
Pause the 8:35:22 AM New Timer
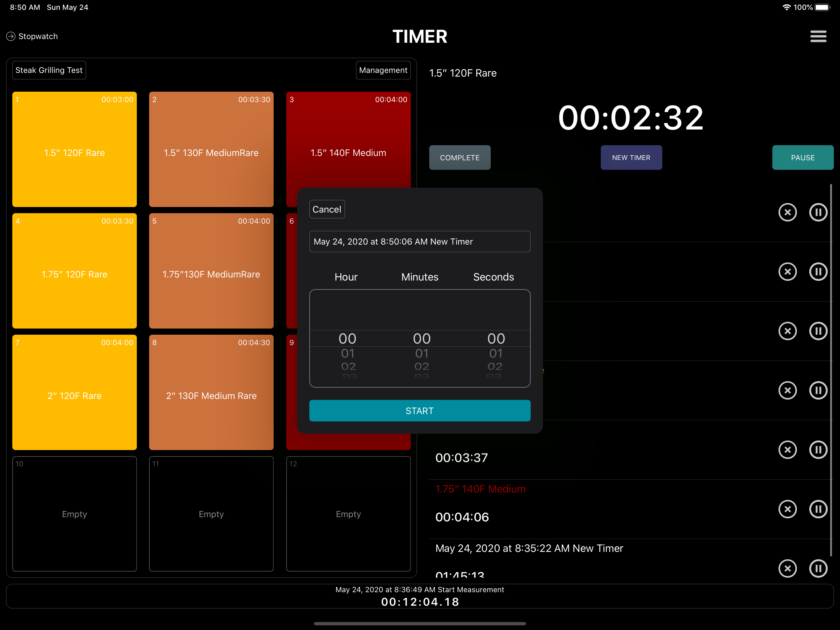[x=818, y=568]
